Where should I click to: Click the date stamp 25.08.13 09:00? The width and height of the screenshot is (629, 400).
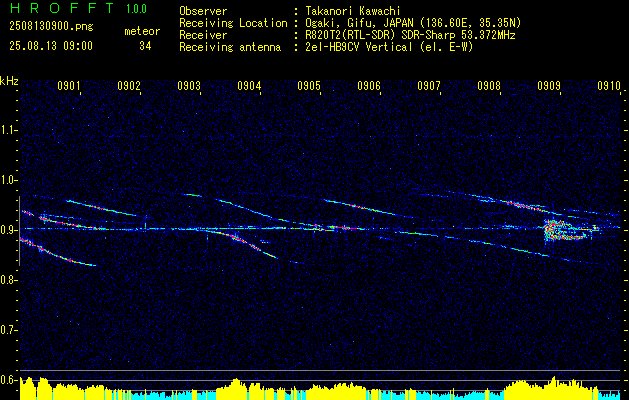click(51, 46)
